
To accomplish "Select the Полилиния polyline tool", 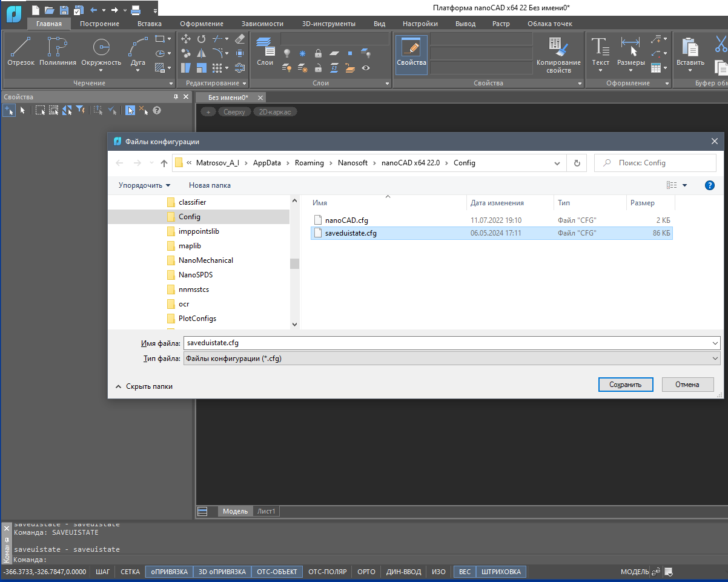I will (58, 51).
